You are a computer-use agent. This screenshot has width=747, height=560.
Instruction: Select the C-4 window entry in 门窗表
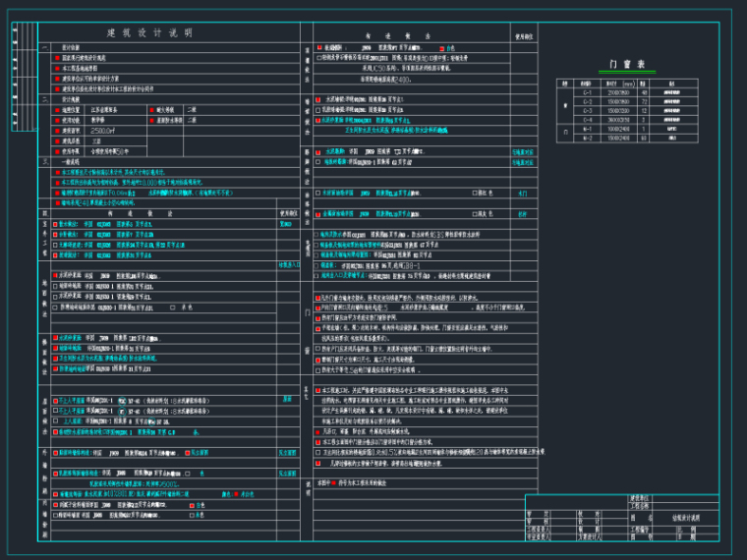[588, 118]
